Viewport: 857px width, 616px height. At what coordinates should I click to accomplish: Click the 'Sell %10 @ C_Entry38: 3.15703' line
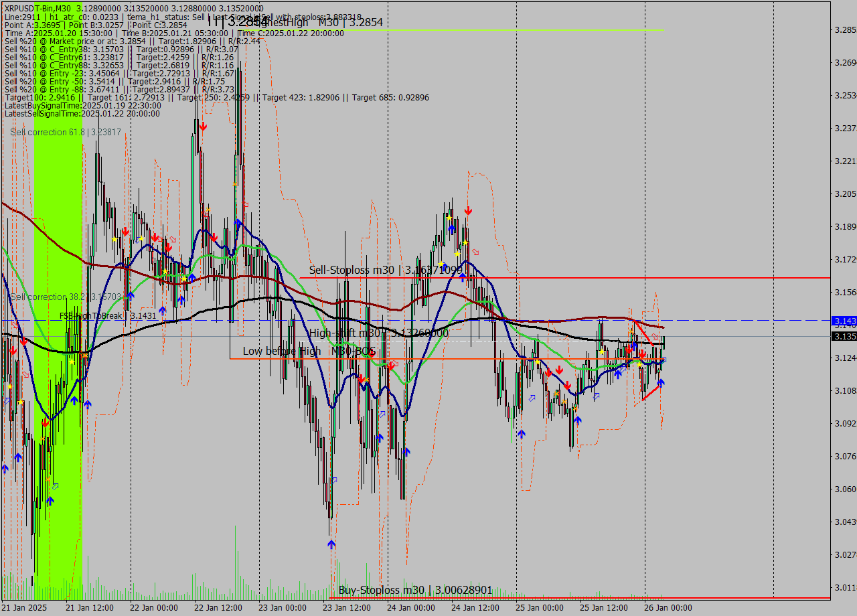tap(121, 50)
